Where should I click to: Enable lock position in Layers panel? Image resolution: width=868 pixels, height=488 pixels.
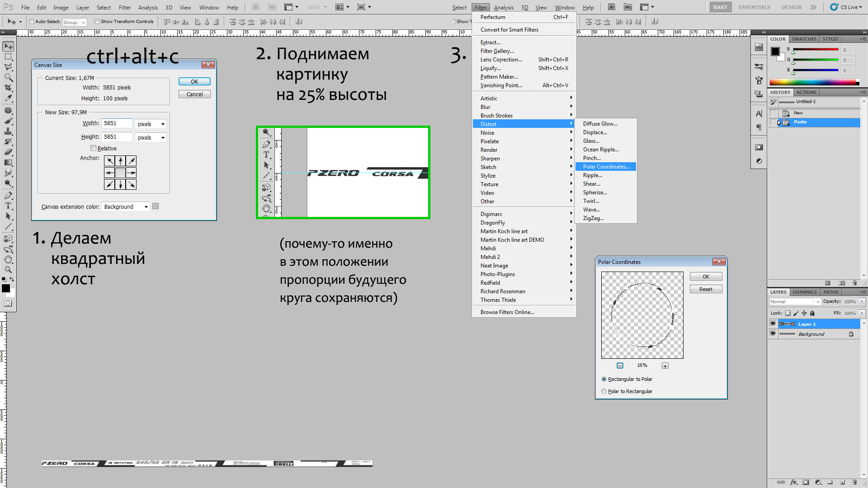804,313
